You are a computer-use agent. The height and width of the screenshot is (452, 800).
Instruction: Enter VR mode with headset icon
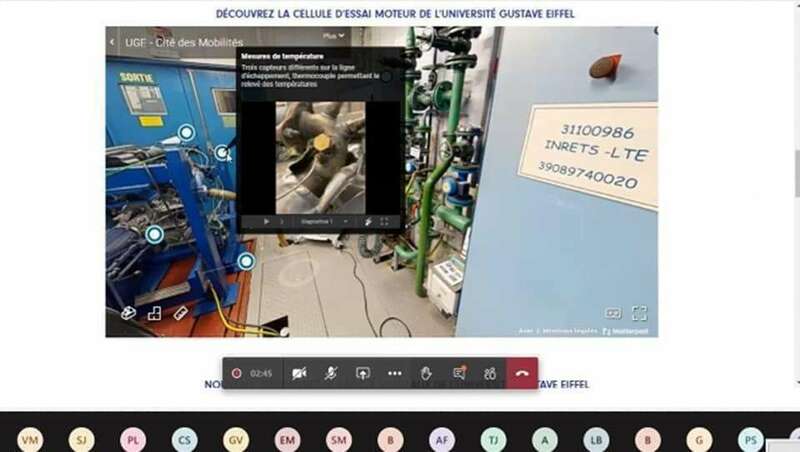pos(613,313)
